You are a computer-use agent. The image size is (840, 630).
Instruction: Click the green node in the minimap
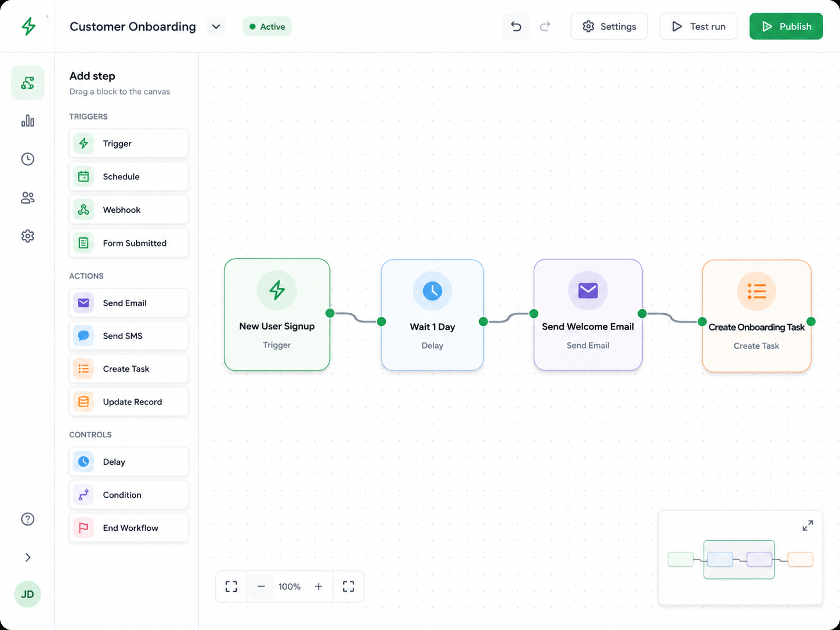[680, 559]
